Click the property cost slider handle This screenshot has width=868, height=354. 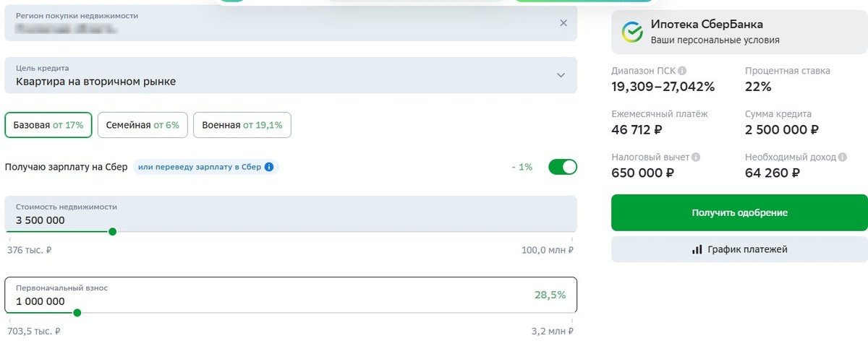(x=112, y=232)
